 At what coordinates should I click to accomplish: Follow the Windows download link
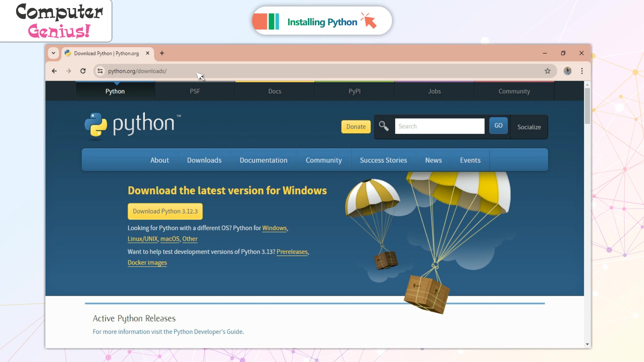274,228
